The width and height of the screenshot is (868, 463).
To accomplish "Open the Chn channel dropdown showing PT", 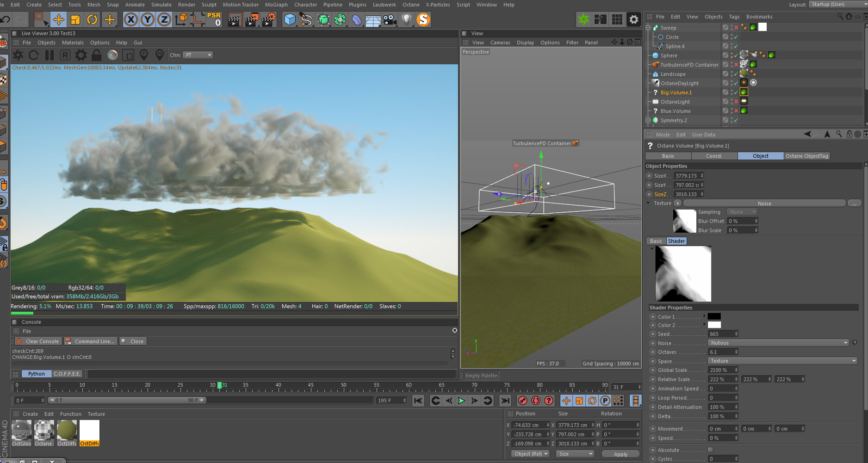I will tap(198, 55).
